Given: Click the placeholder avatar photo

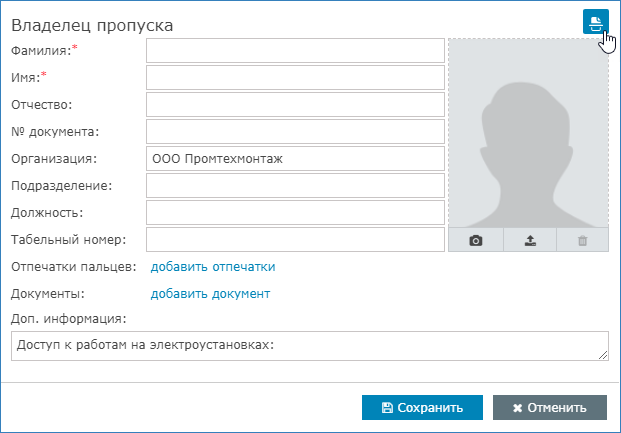Looking at the screenshot, I should click(528, 134).
